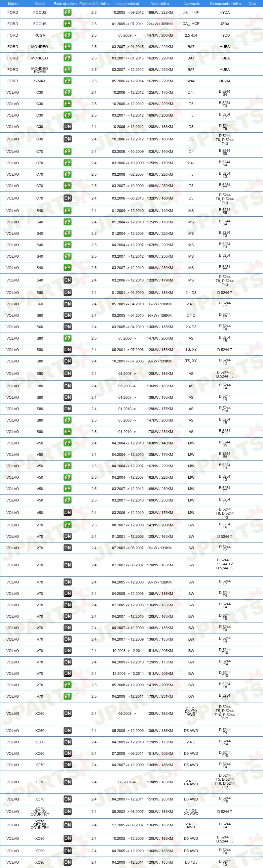Select the 2.4 D / D3 / D4 AWD cell
Screen dimensions: 263x868
coord(191,712)
